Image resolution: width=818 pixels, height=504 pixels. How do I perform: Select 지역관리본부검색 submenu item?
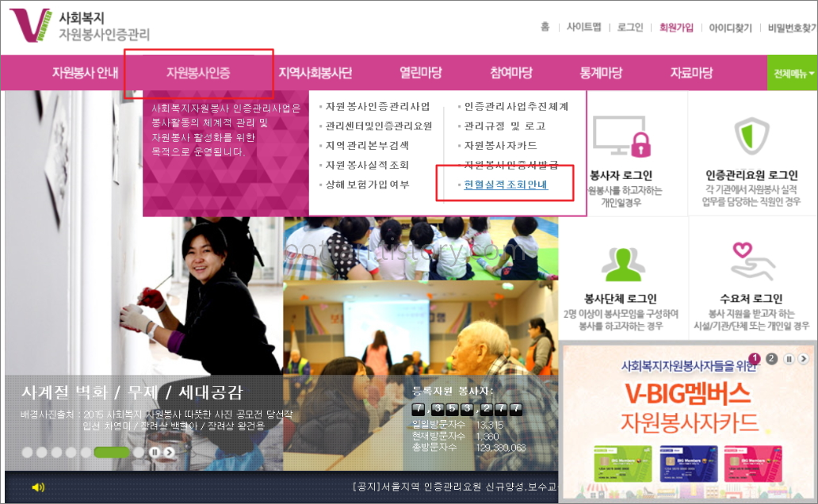pos(367,145)
